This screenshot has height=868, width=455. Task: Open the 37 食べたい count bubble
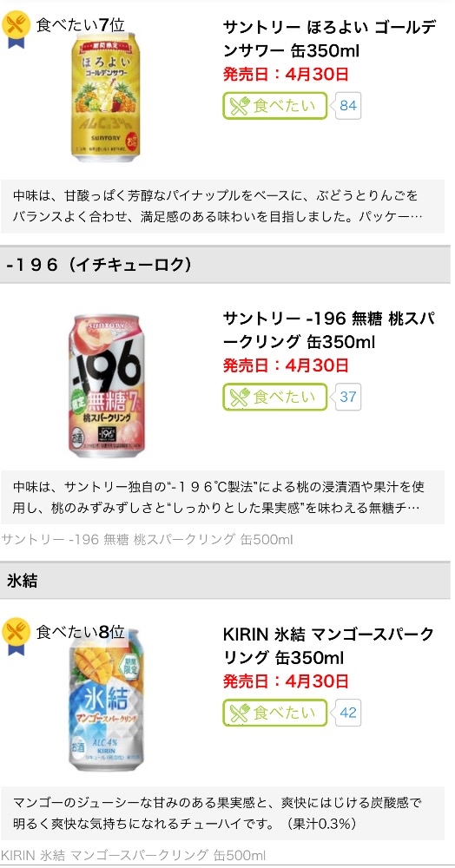(346, 397)
